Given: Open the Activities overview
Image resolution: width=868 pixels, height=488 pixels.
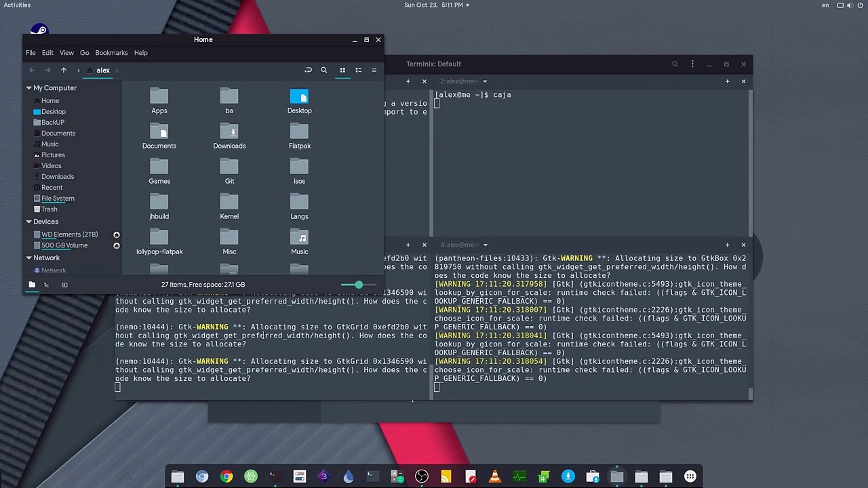Looking at the screenshot, I should pos(16,5).
